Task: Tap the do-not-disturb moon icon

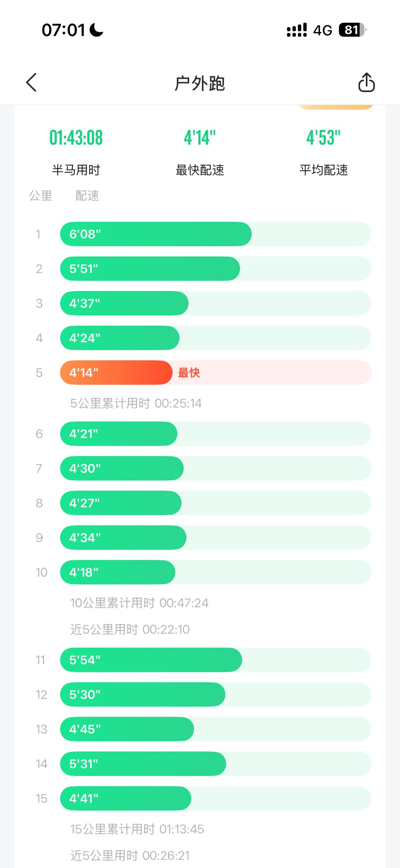Action: pyautogui.click(x=96, y=30)
